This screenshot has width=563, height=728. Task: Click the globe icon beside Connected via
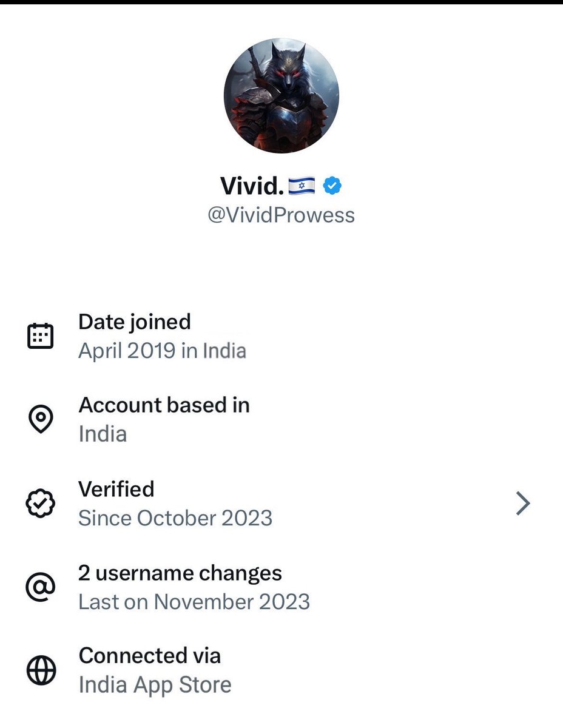[41, 670]
